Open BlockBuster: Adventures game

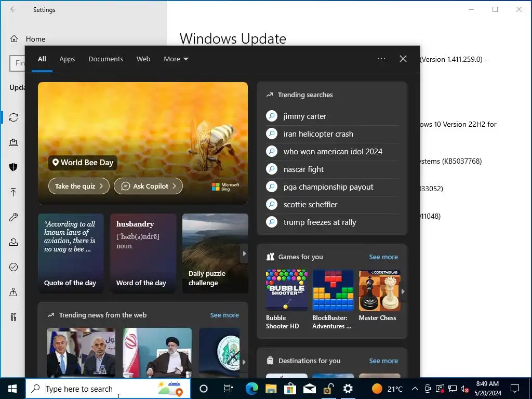click(x=333, y=300)
